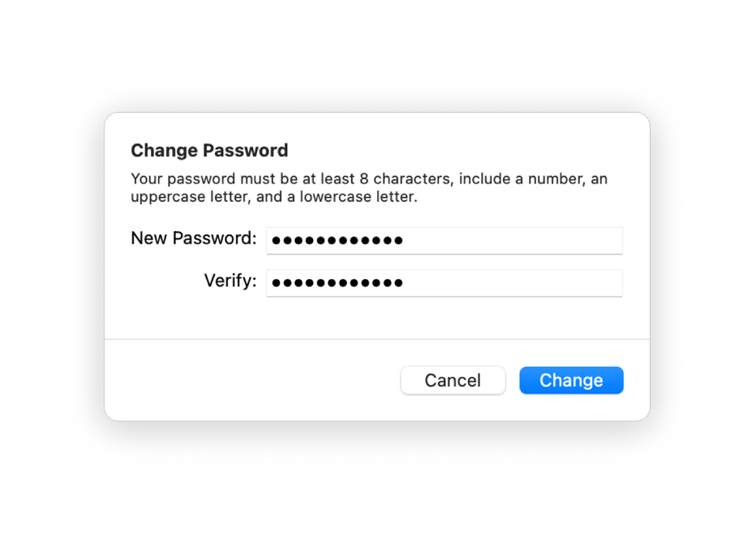Place cursor after last New Password dot
Image resolution: width=756 pixels, height=537 pixels.
pyautogui.click(x=405, y=240)
